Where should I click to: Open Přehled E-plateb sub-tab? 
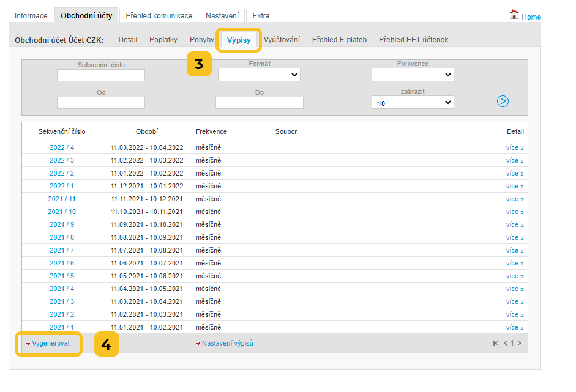pos(339,40)
